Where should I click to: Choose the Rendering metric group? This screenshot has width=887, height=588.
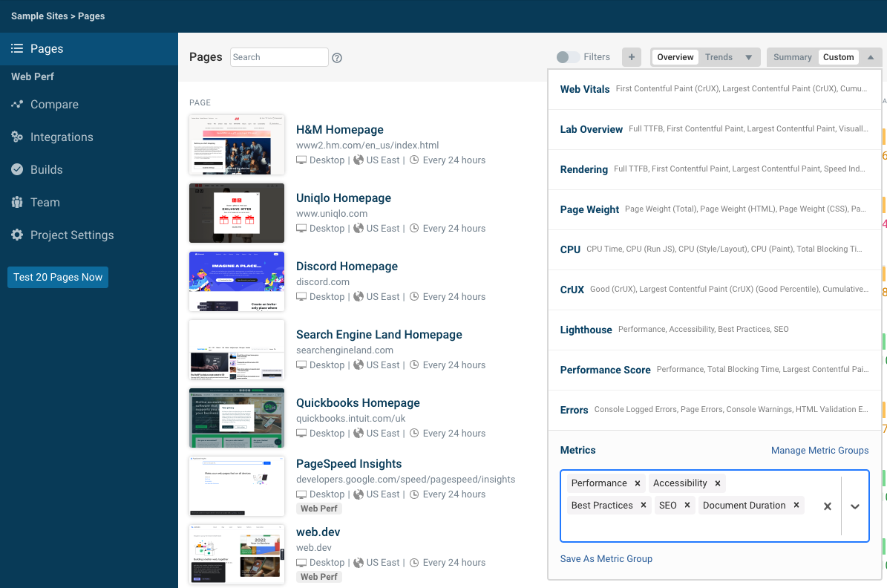click(x=715, y=170)
